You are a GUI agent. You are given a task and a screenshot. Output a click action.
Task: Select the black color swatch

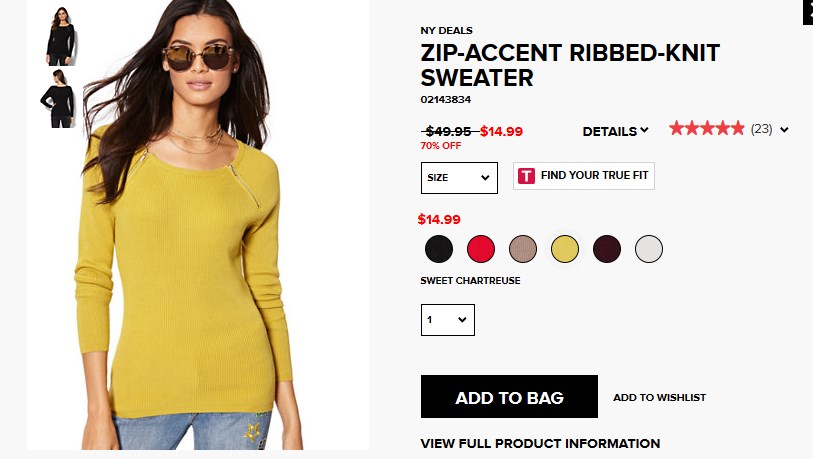439,249
